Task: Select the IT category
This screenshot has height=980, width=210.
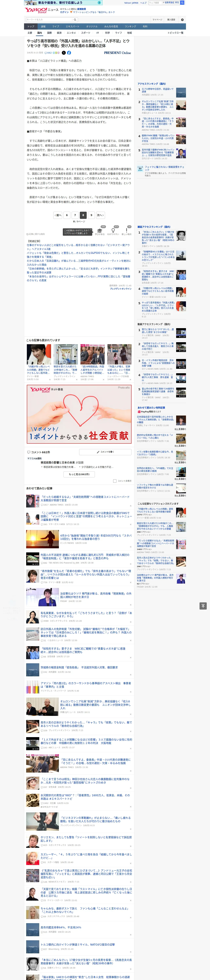Action: [98, 33]
